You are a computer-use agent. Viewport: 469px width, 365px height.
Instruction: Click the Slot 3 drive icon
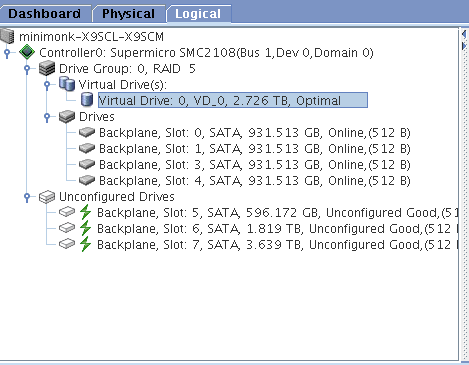(87, 164)
